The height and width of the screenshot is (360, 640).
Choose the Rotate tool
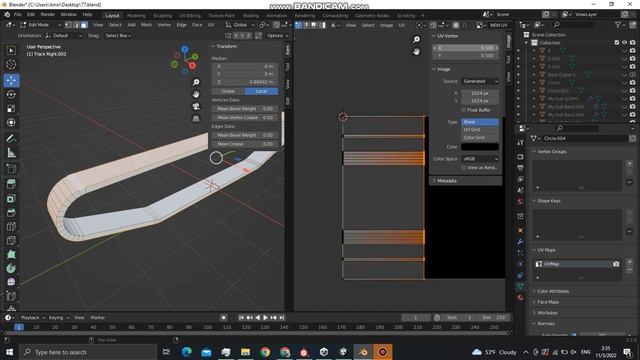[x=11, y=94]
